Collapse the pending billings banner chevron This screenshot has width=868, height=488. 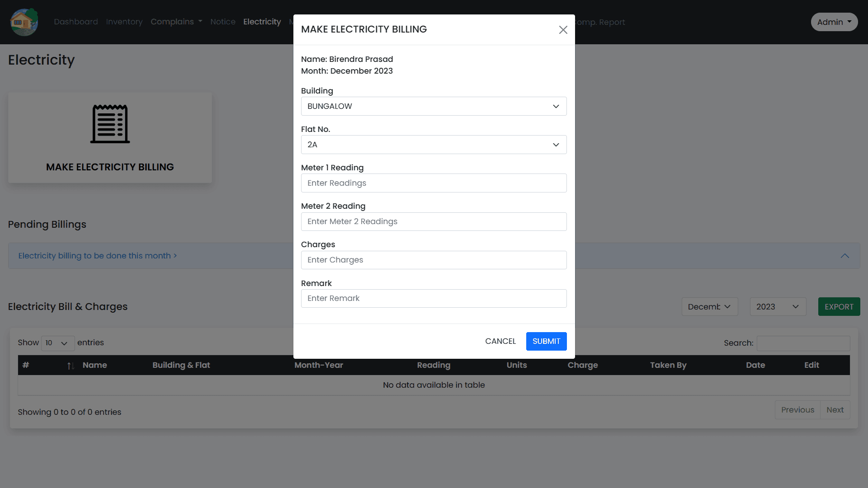coord(844,256)
